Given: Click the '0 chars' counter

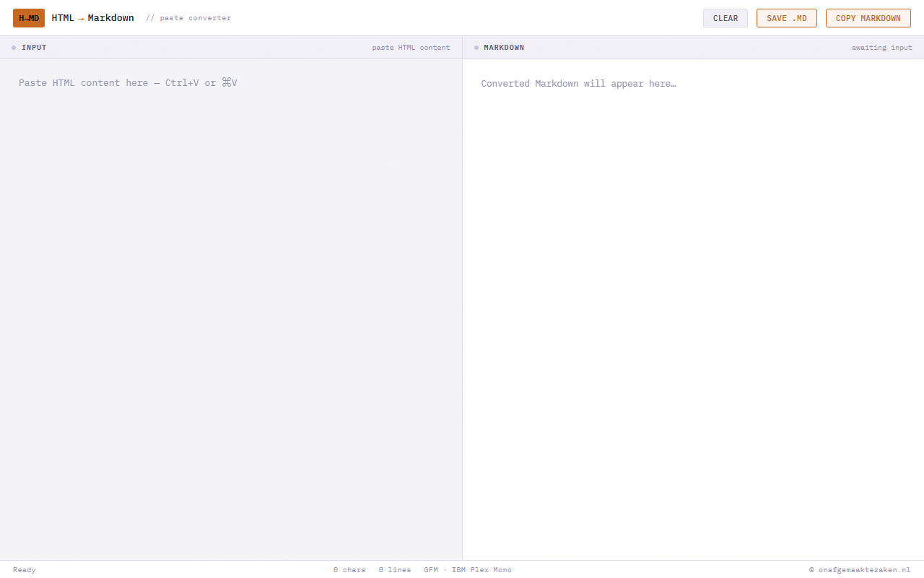Looking at the screenshot, I should click(349, 570).
